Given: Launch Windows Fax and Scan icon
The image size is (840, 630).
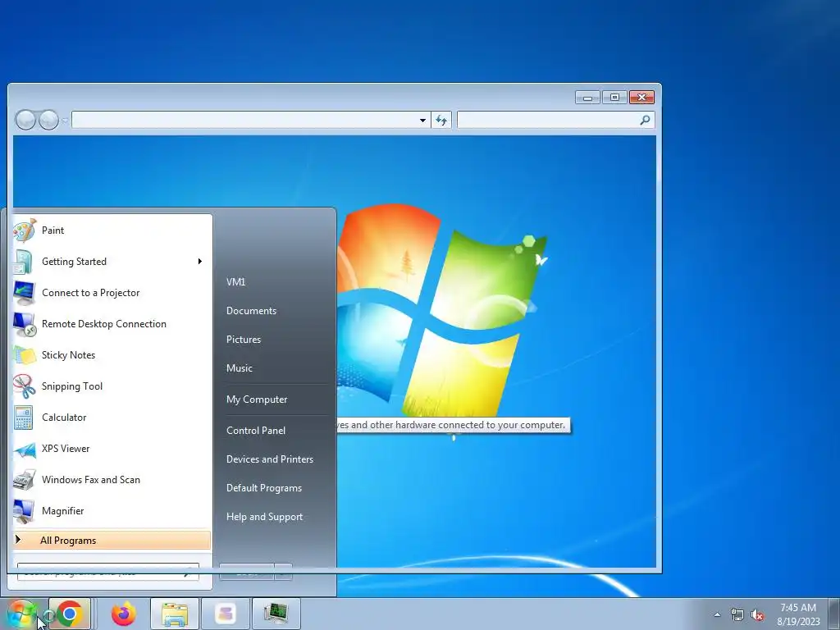Looking at the screenshot, I should (24, 480).
